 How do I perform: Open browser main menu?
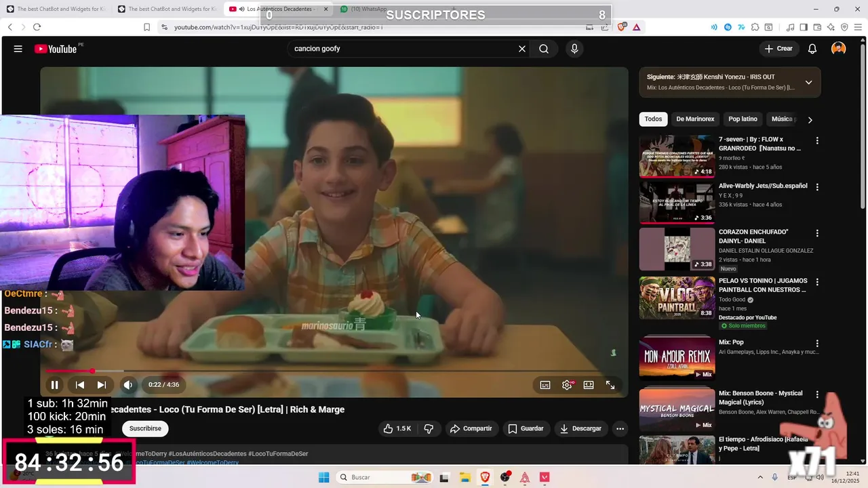tap(858, 27)
